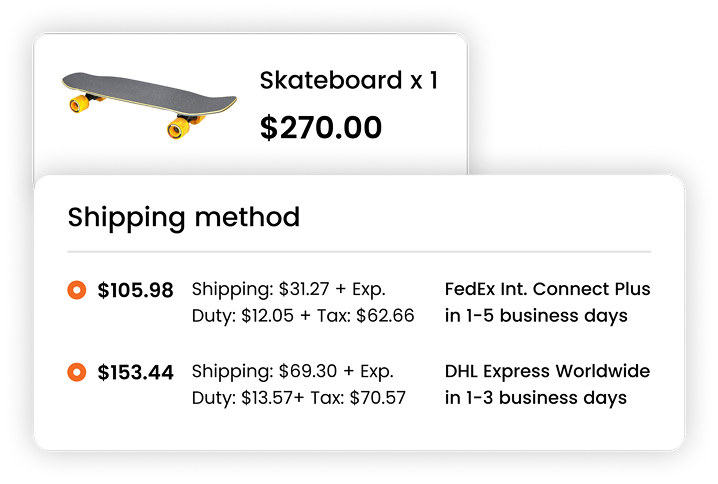This screenshot has width=718, height=484.
Task: Click the "Shipping: $69.30 + Exp." text
Action: 288,372
